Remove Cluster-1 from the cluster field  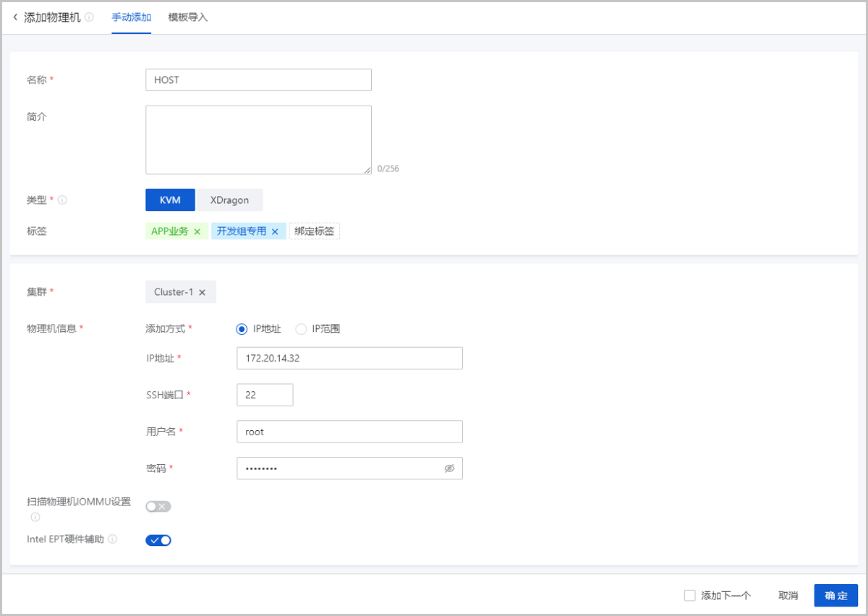pyautogui.click(x=203, y=293)
